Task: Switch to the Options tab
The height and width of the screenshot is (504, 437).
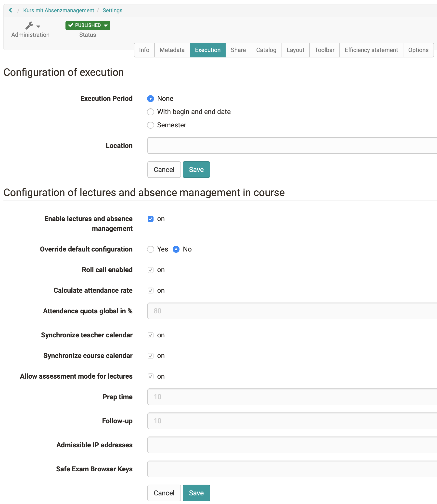Action: pyautogui.click(x=418, y=50)
